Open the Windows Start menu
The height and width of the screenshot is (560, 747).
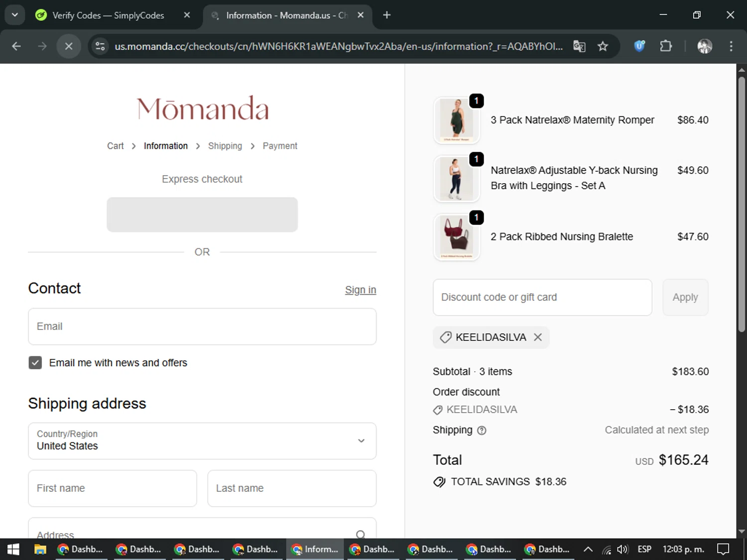[x=13, y=549]
